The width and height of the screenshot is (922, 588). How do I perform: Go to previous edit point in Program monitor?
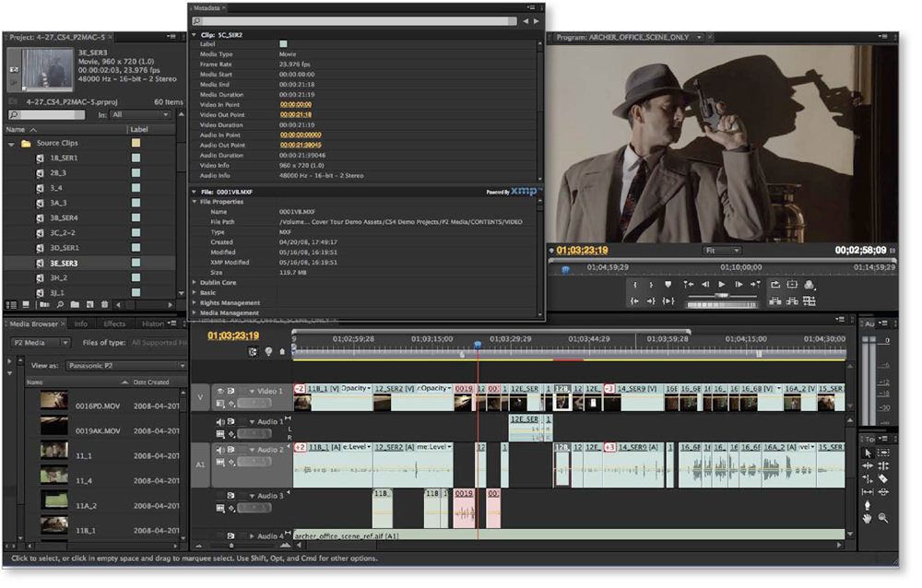click(x=688, y=285)
